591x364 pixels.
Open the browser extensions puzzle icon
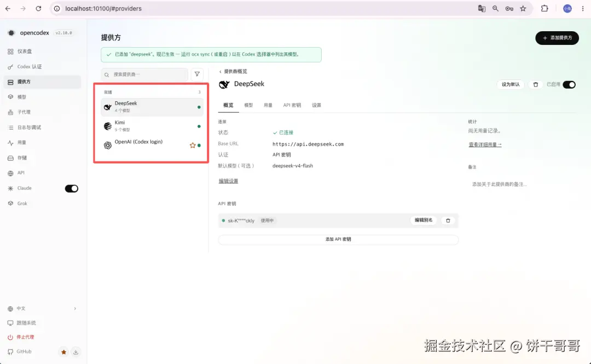pyautogui.click(x=544, y=8)
